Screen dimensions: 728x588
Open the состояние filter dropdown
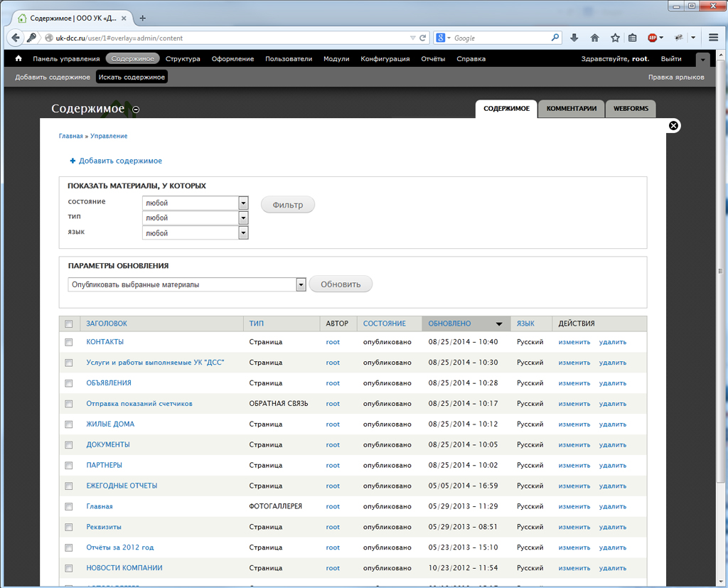[196, 203]
